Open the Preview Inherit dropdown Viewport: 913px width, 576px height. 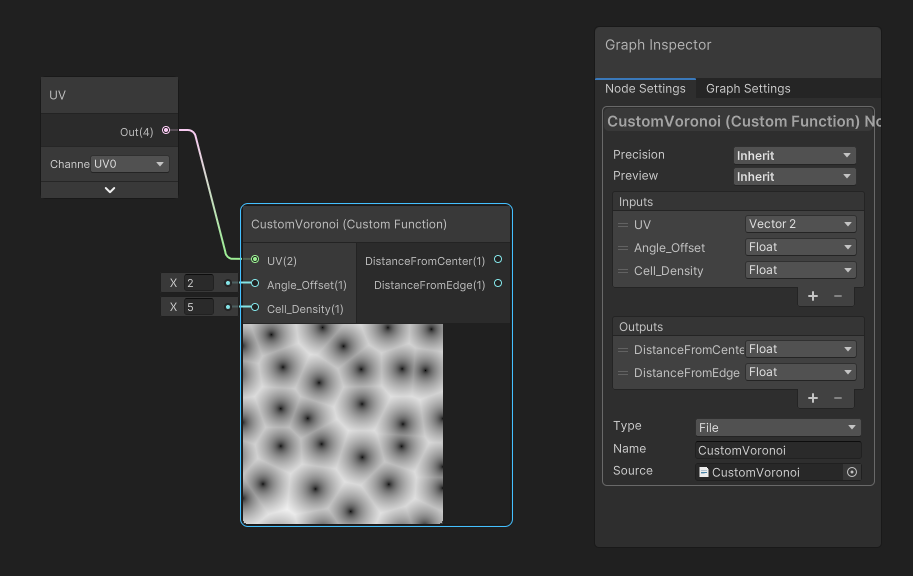click(794, 175)
